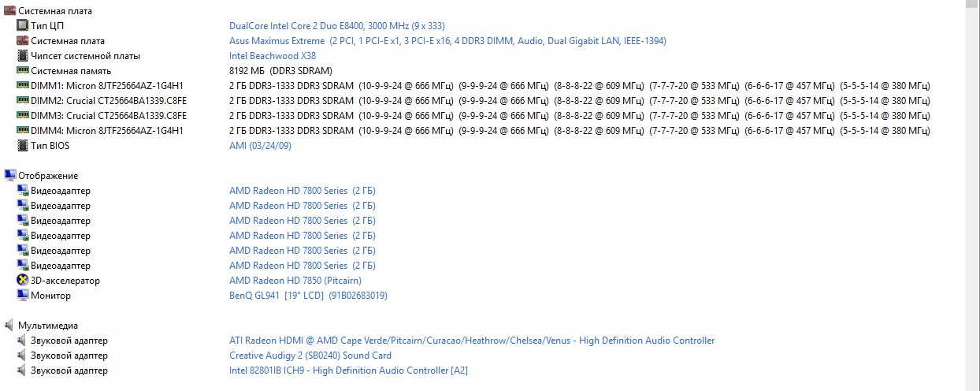
Task: Click the Тип ЦП field label
Action: point(47,26)
